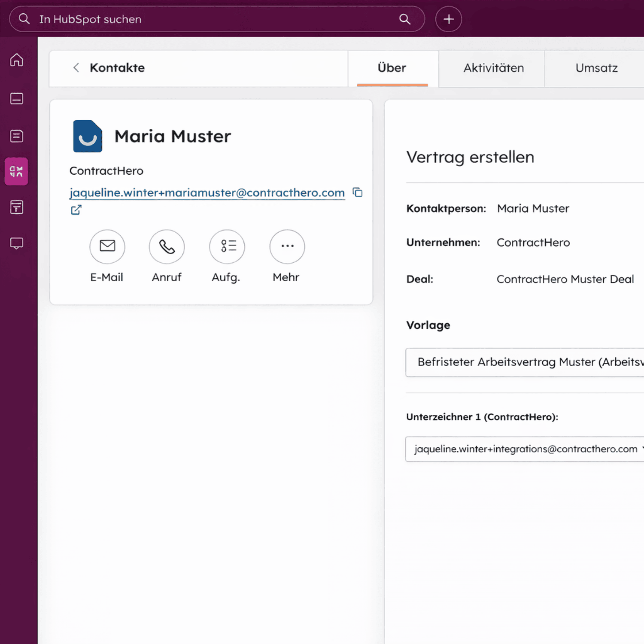The image size is (644, 644).
Task: Click ContractHero company name under contact
Action: [106, 171]
